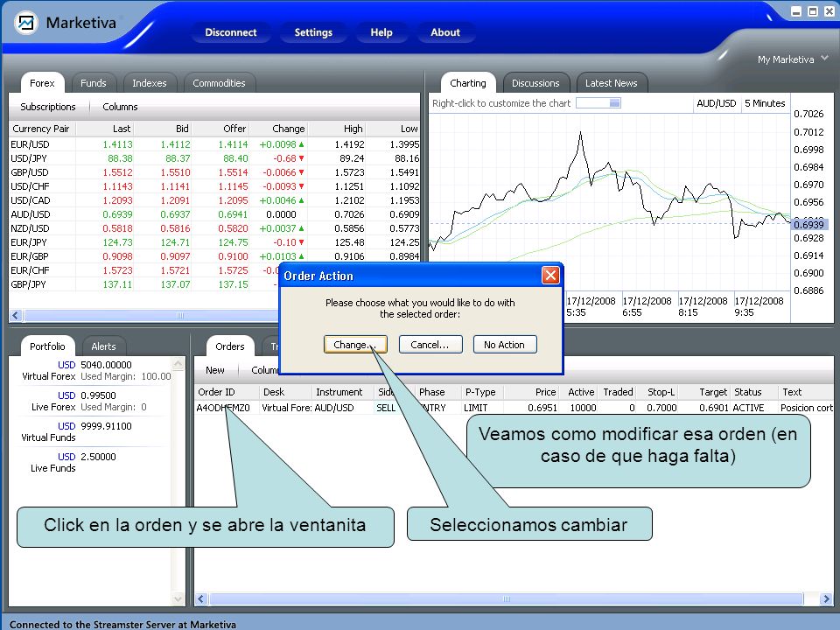The height and width of the screenshot is (630, 840).
Task: Select the Orders tab
Action: pos(230,346)
